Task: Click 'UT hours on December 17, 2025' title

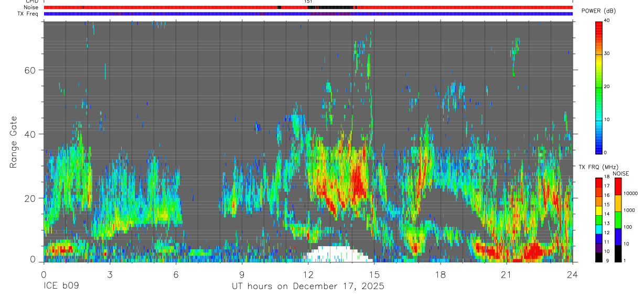Action: [308, 286]
